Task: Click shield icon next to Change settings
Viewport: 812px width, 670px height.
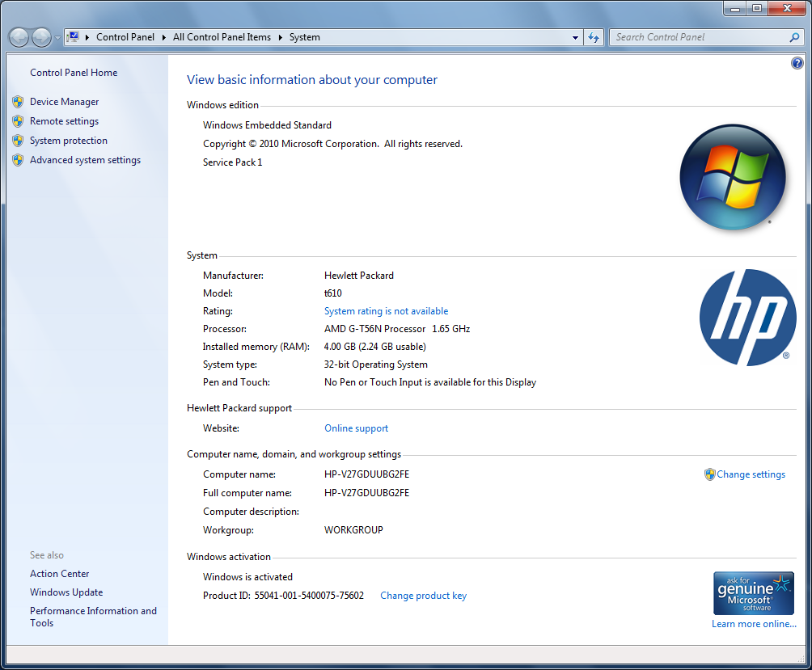Action: pos(709,474)
